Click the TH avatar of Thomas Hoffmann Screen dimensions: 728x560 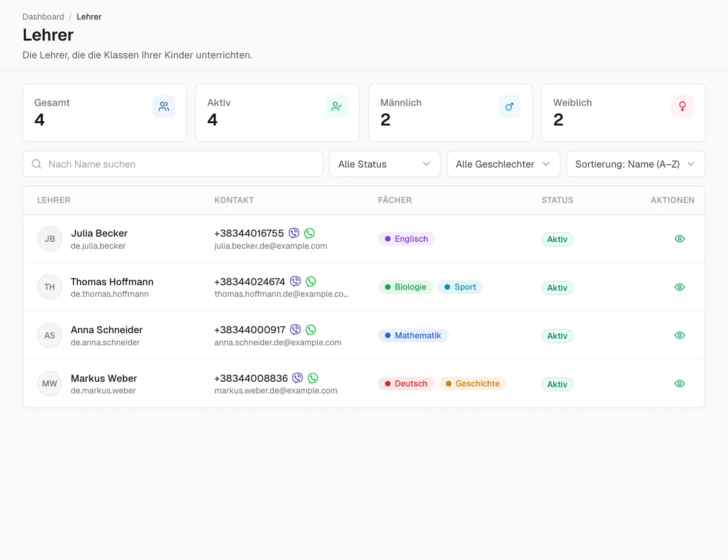pyautogui.click(x=49, y=287)
